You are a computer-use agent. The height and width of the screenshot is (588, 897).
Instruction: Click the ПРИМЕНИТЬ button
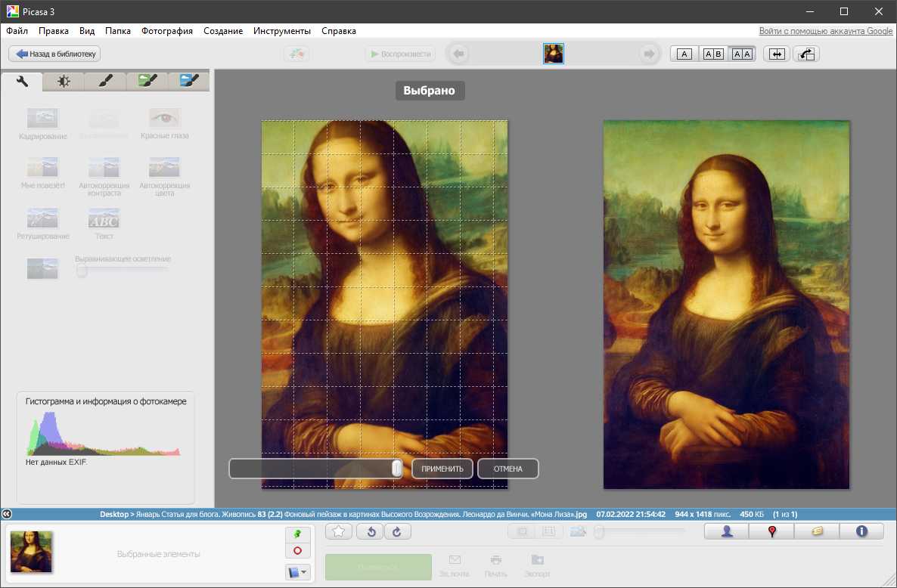(x=442, y=469)
